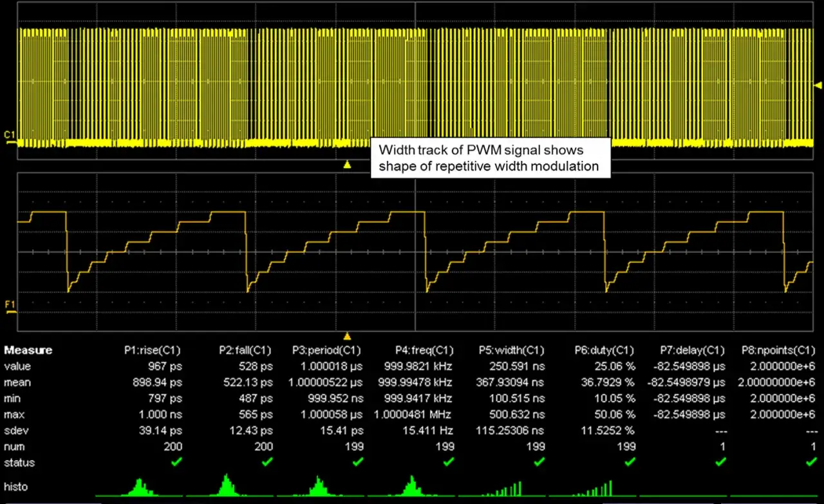Select the histo row label
The height and width of the screenshot is (504, 824).
[x=16, y=487]
